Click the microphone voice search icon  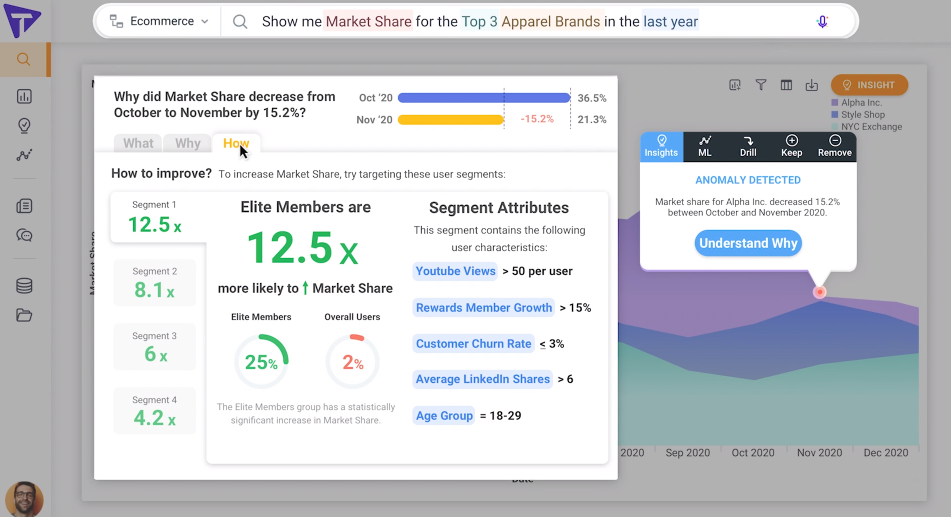822,22
